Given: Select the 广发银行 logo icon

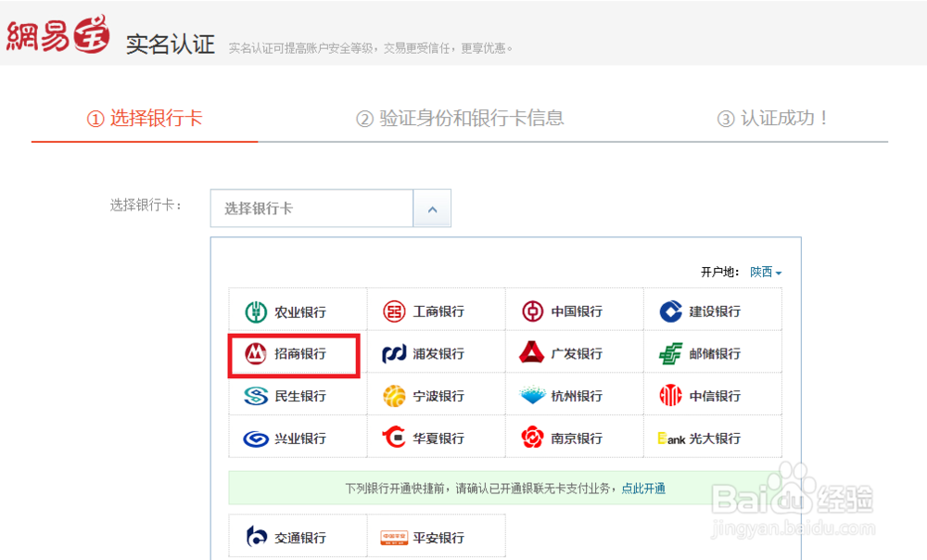Looking at the screenshot, I should coord(531,351).
